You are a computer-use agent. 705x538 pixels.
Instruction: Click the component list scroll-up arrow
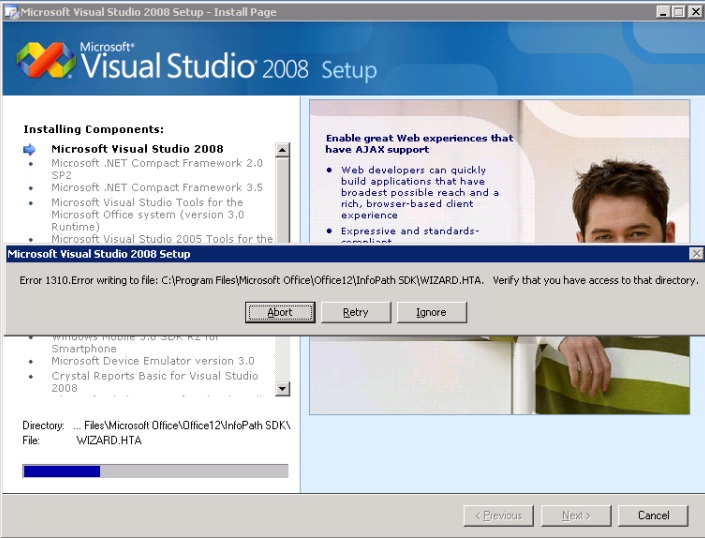[x=282, y=150]
